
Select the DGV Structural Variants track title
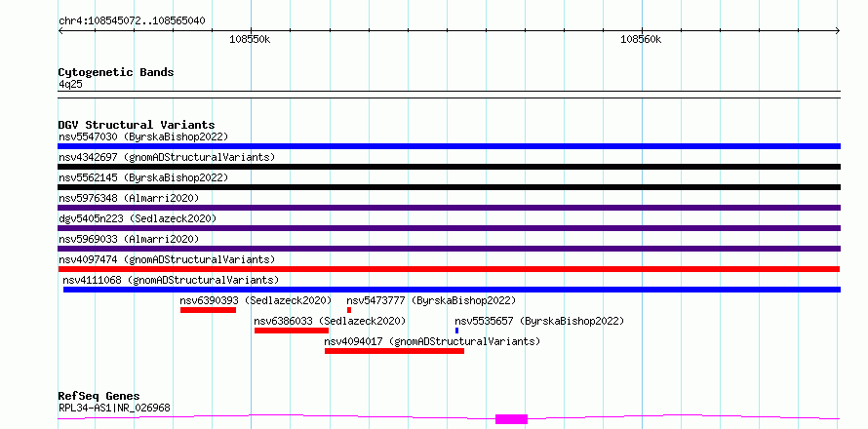[x=137, y=125]
